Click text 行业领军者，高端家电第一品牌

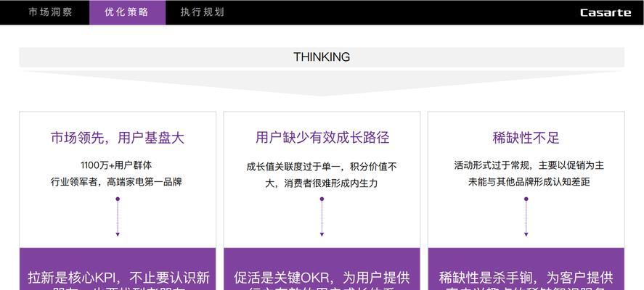tap(116, 182)
